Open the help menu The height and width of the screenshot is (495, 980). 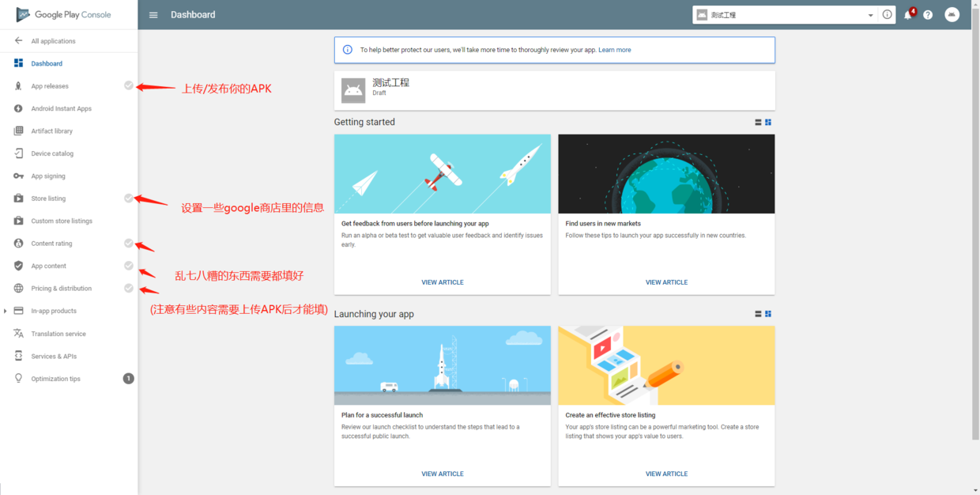[927, 14]
